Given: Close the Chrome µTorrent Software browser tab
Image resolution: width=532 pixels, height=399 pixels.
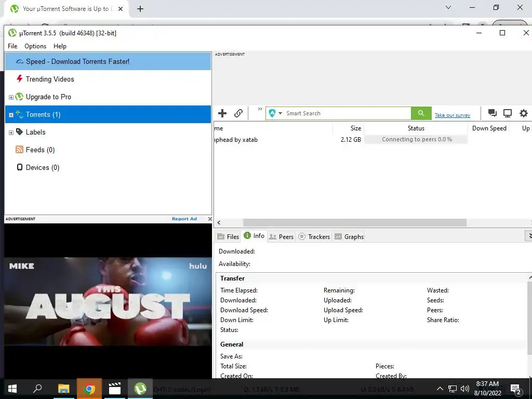Looking at the screenshot, I should pyautogui.click(x=121, y=9).
